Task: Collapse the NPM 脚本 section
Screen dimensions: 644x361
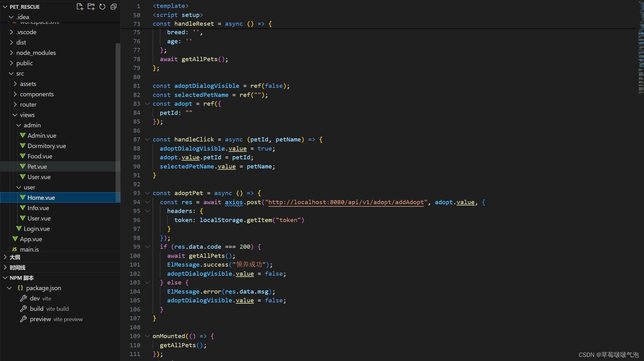Action: click(x=21, y=278)
